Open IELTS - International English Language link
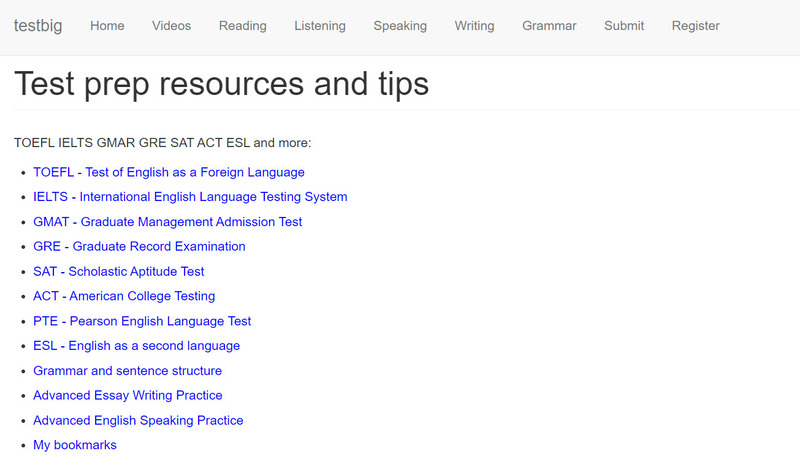This screenshot has width=800, height=467. [x=190, y=197]
